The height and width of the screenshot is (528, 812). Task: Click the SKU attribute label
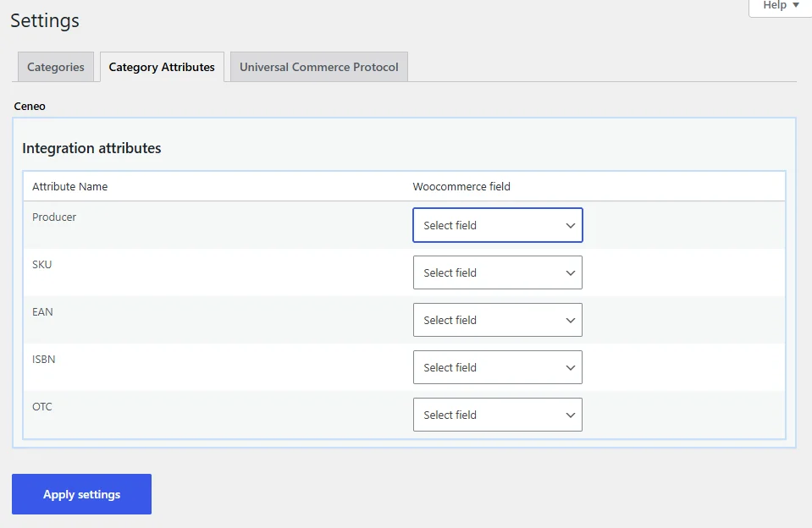42,265
